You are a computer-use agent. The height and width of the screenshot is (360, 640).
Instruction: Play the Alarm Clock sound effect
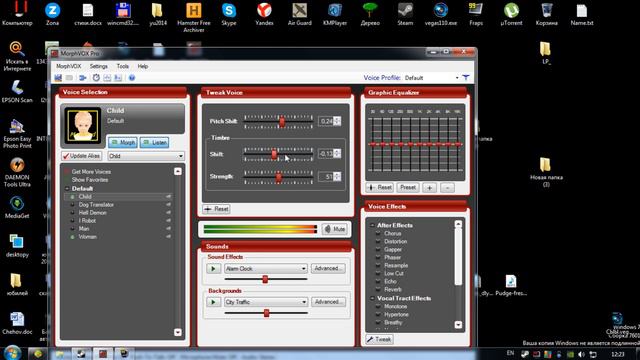(x=213, y=269)
